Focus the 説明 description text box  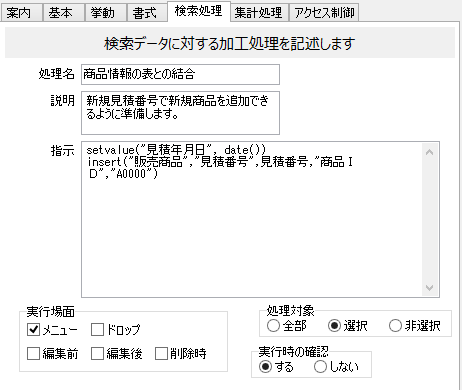180,113
